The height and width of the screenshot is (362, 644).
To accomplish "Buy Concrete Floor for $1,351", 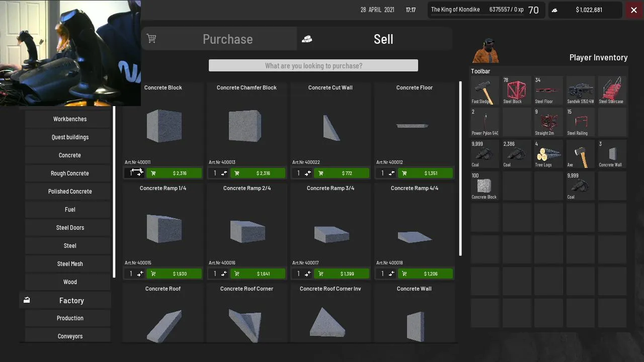I will point(426,173).
